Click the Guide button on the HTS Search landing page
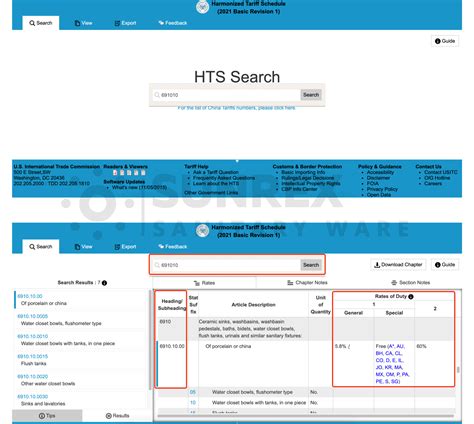This screenshot has width=474, height=424. [445, 41]
